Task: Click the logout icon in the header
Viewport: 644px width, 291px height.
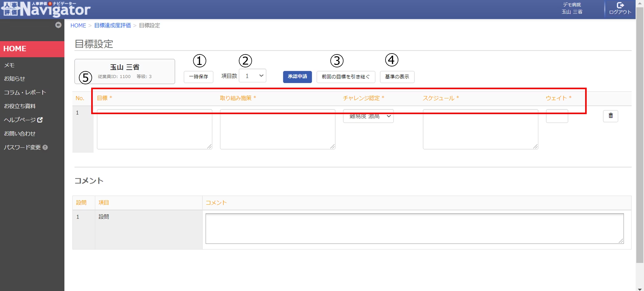Action: pyautogui.click(x=620, y=5)
